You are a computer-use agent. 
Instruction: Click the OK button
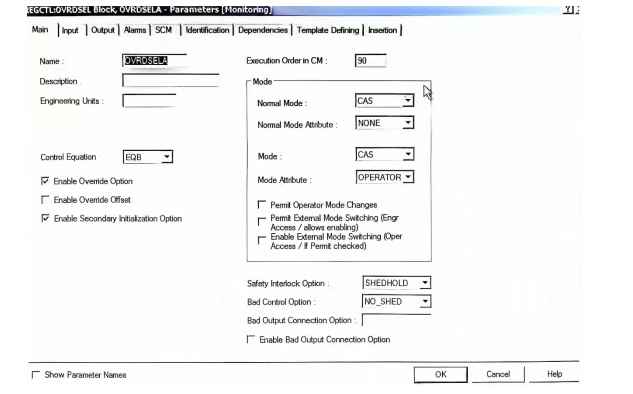pos(441,374)
